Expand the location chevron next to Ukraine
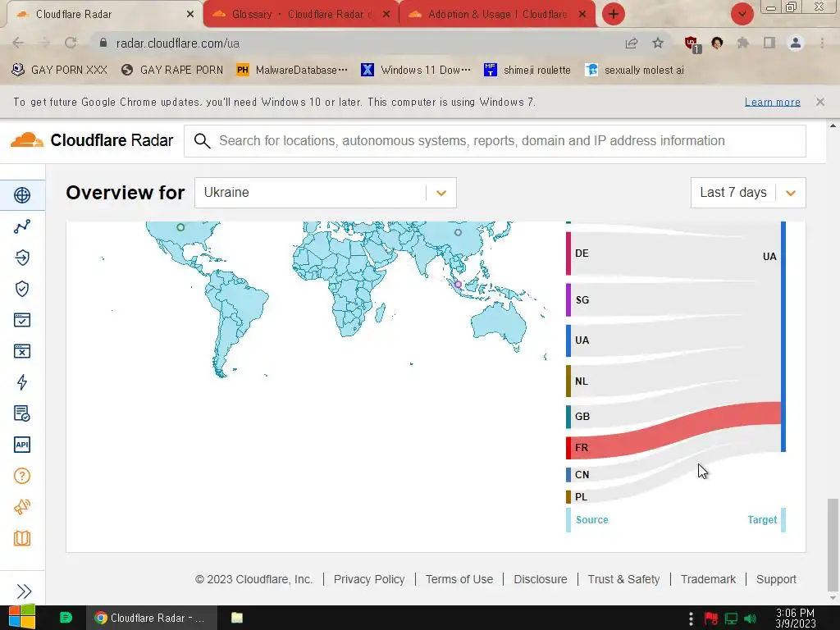Viewport: 840px width, 630px height. coord(441,193)
